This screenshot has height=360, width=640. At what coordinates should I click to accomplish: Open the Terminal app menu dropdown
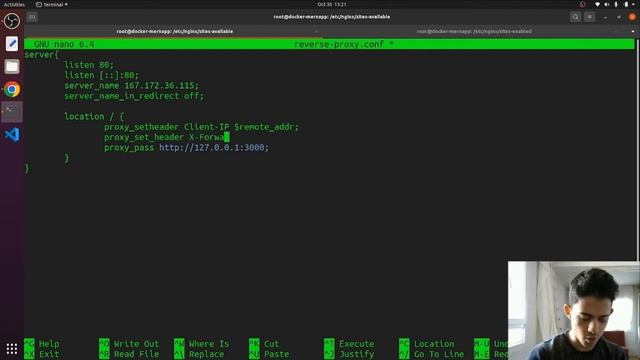[52, 4]
